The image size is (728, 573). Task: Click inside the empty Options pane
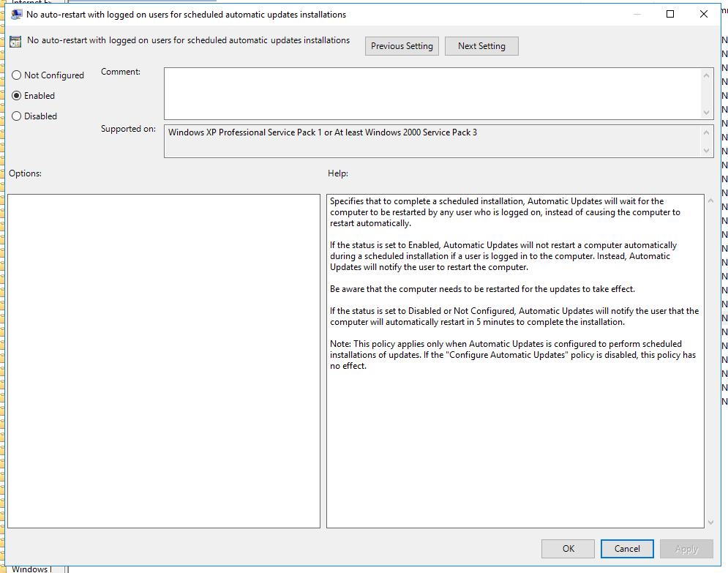pyautogui.click(x=164, y=360)
